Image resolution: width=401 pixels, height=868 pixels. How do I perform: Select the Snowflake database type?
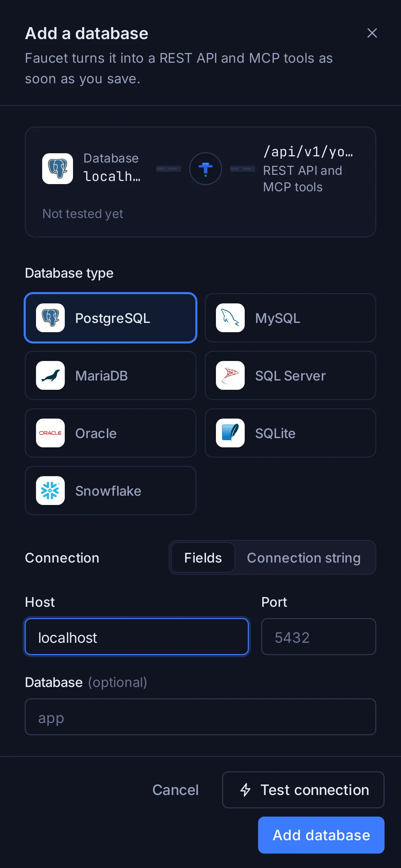110,491
